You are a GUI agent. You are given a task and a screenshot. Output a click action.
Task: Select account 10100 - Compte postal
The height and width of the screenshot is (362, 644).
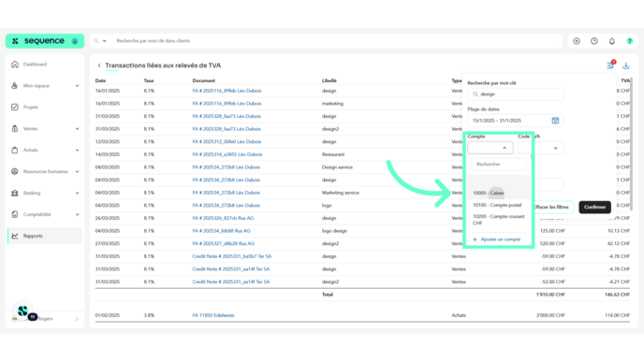498,205
